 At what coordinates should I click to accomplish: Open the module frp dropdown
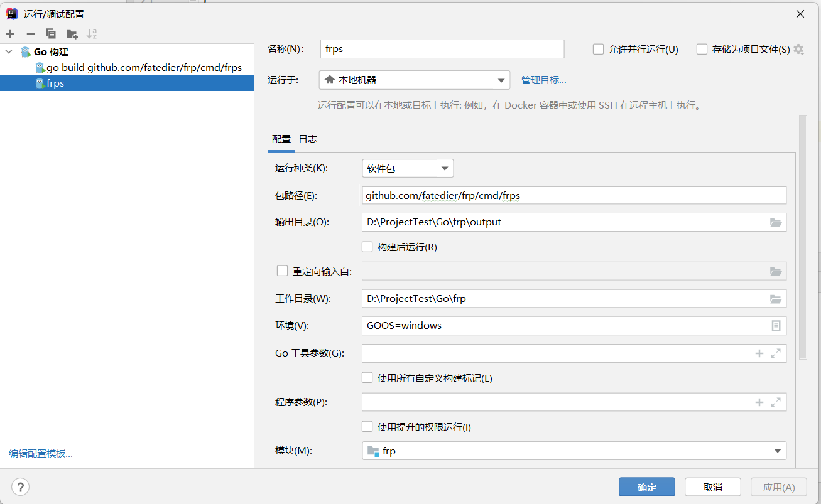pos(574,451)
